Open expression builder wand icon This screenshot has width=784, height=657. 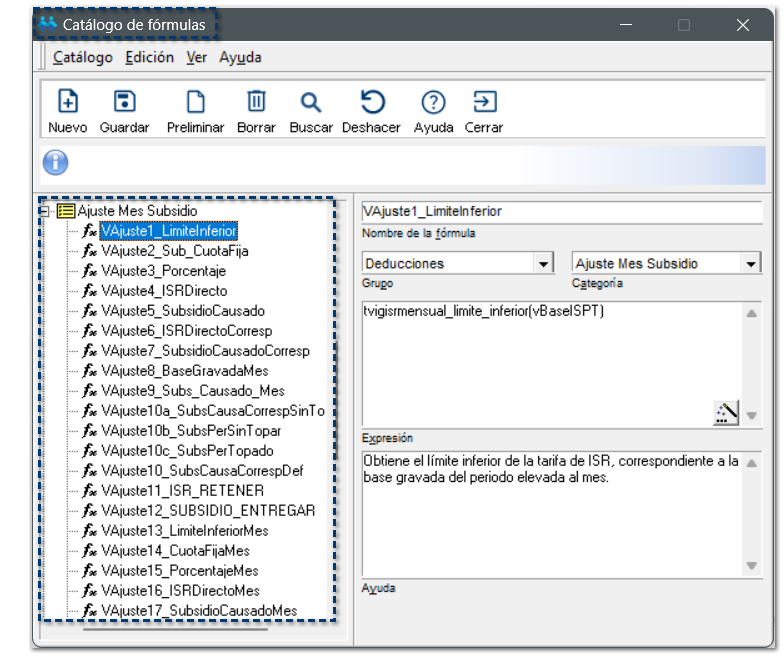pyautogui.click(x=725, y=412)
